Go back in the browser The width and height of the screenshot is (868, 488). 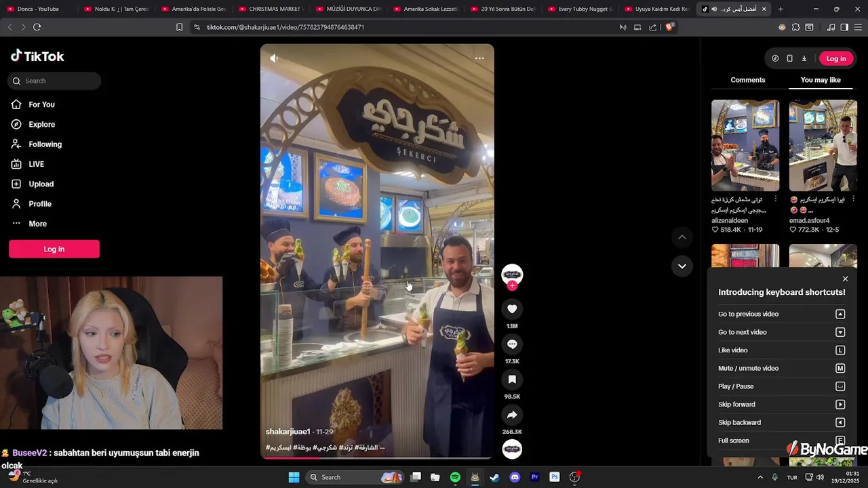(9, 27)
